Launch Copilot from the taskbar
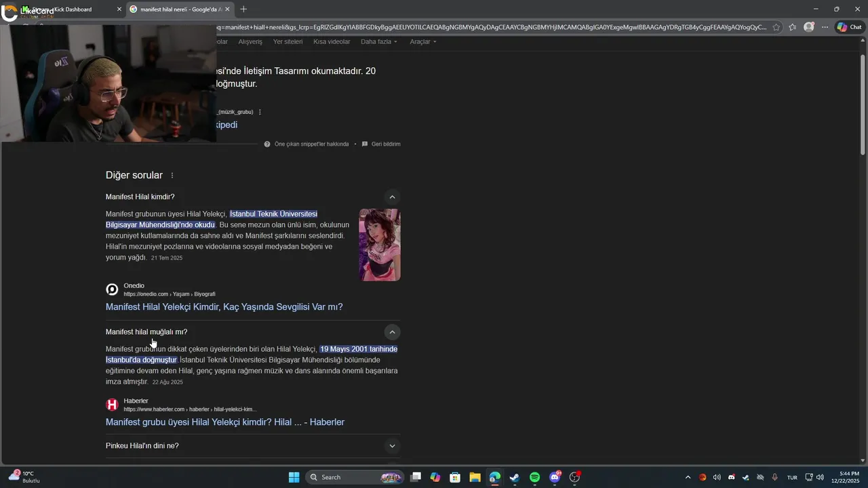Viewport: 868px width, 488px height. [x=435, y=477]
